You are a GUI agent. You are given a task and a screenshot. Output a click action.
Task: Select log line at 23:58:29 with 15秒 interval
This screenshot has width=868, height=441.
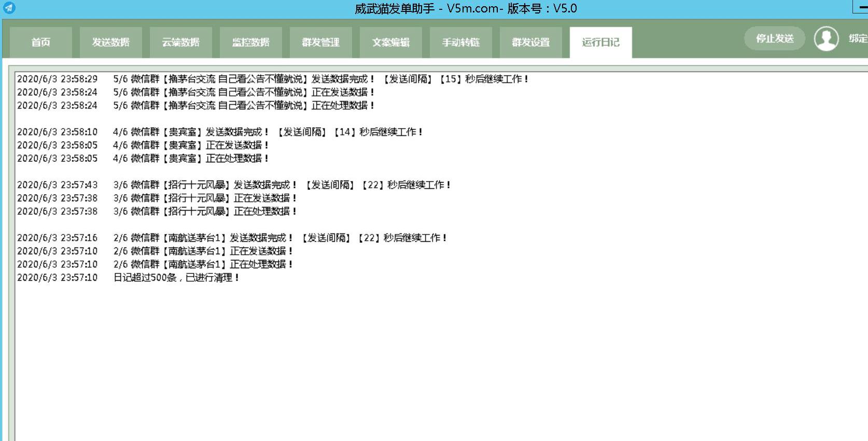(x=273, y=79)
